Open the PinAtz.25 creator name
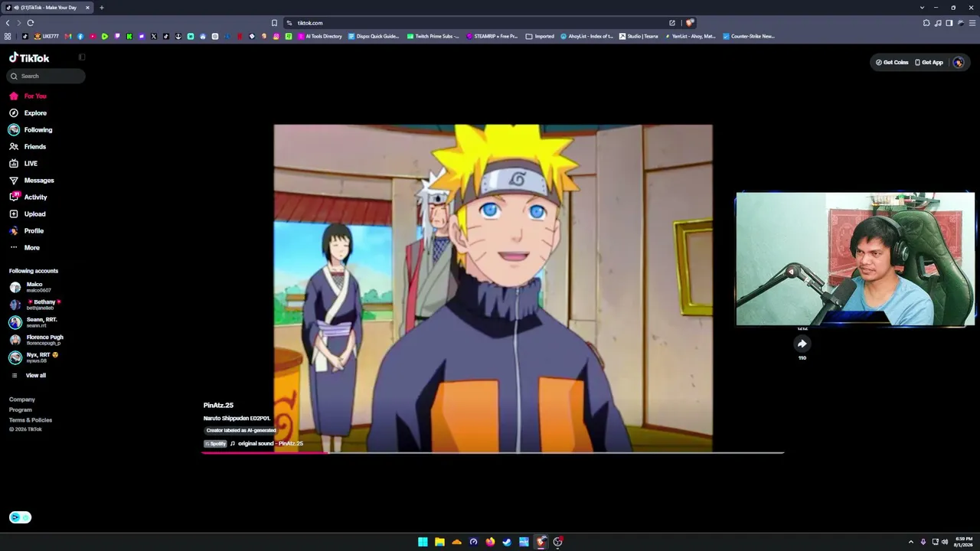The image size is (980, 551). pyautogui.click(x=218, y=405)
